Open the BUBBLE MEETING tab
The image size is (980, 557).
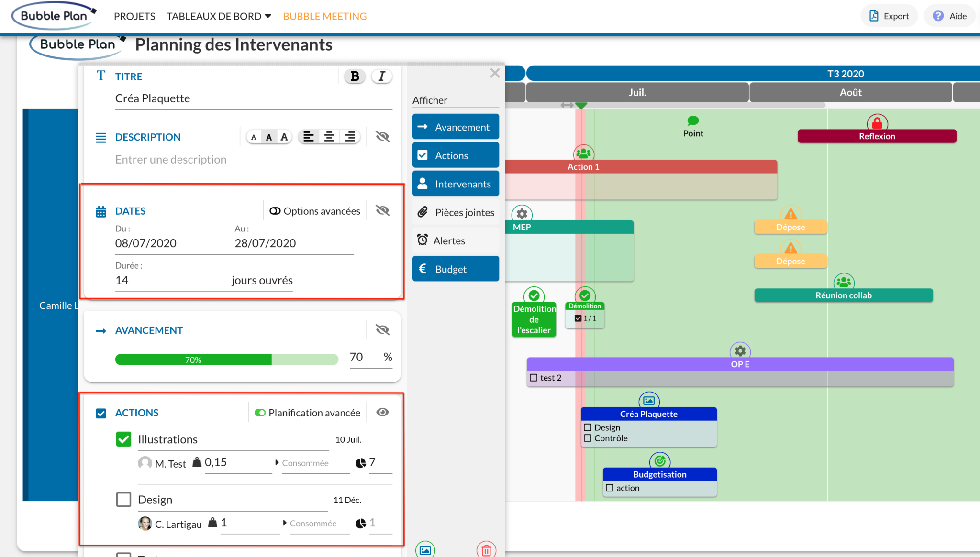[324, 16]
